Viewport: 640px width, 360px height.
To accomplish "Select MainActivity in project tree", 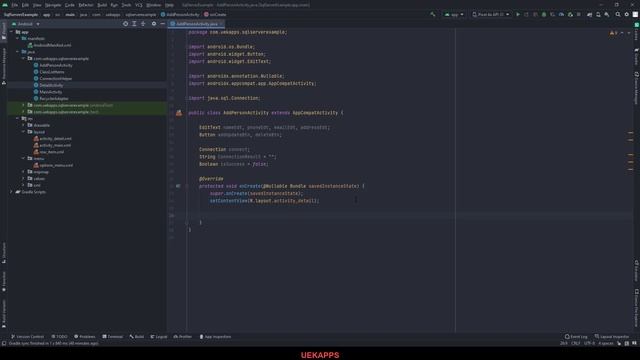I will [x=51, y=92].
